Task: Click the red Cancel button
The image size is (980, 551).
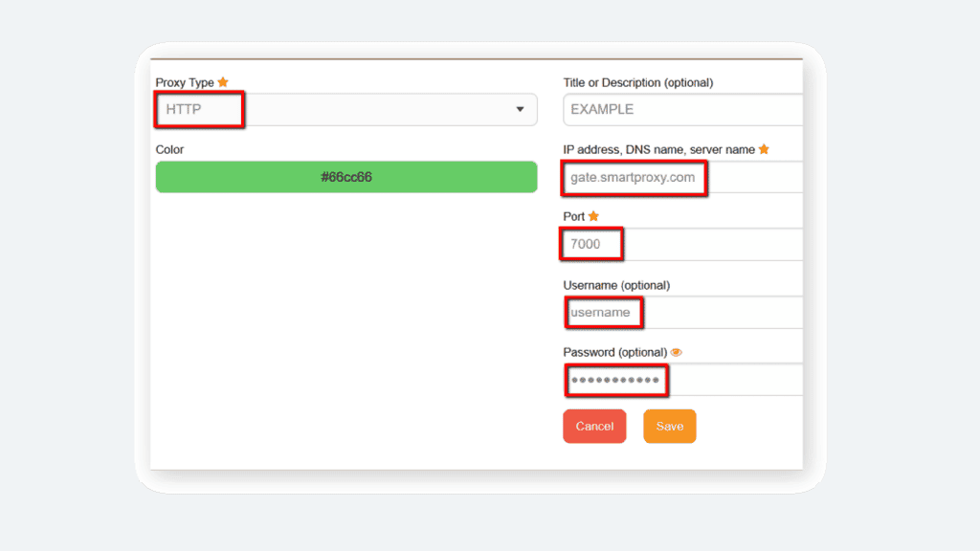Action: point(594,426)
